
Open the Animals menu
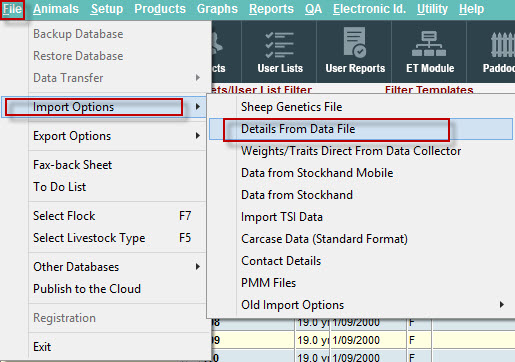click(56, 9)
